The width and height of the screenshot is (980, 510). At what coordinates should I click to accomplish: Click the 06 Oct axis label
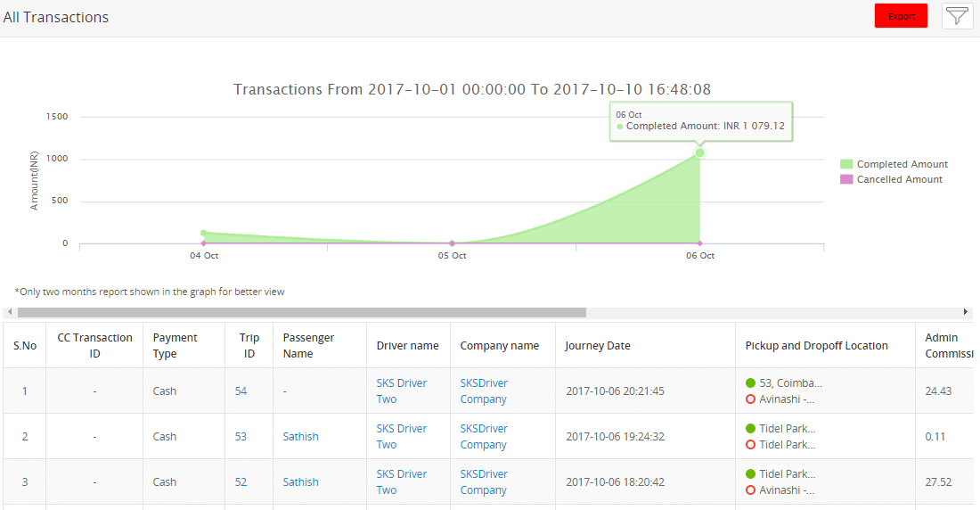(x=700, y=256)
